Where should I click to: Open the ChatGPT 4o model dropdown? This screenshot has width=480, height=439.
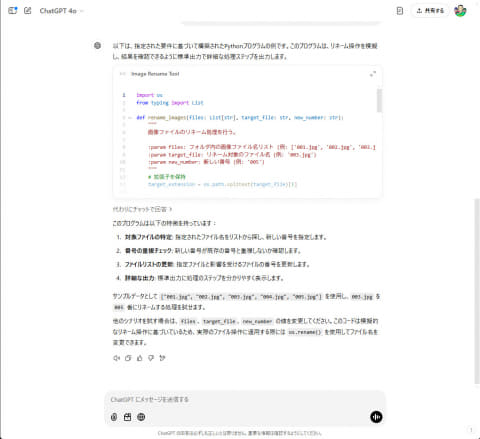click(x=61, y=11)
